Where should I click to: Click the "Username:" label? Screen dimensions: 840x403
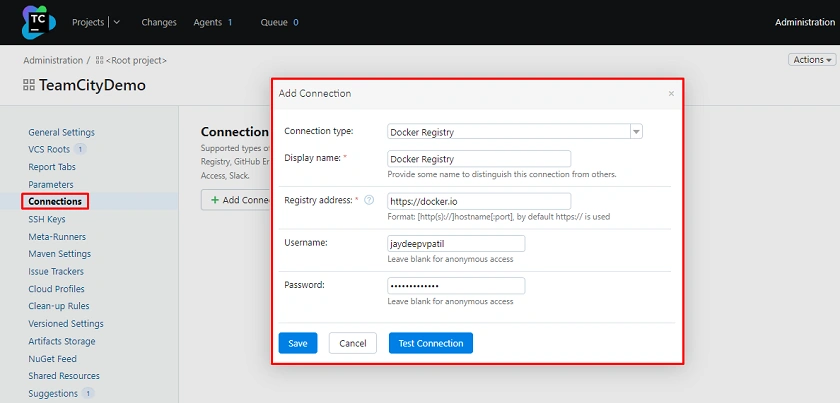tap(306, 242)
